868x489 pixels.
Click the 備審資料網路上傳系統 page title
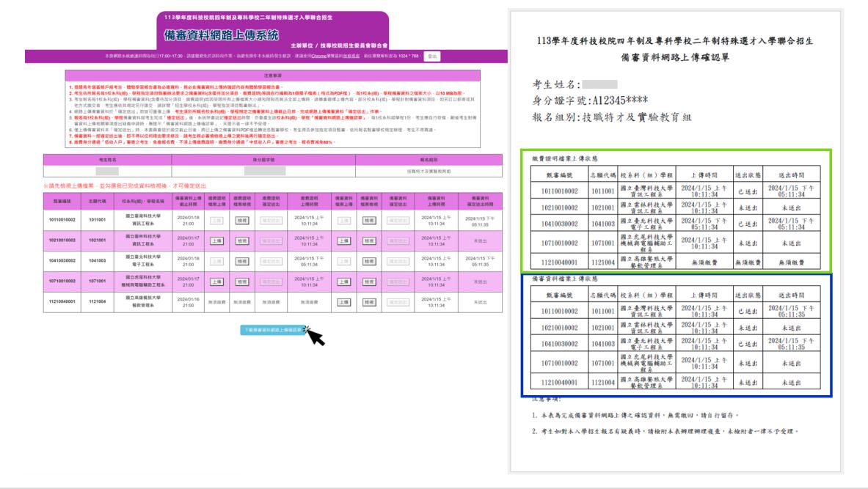click(x=222, y=35)
